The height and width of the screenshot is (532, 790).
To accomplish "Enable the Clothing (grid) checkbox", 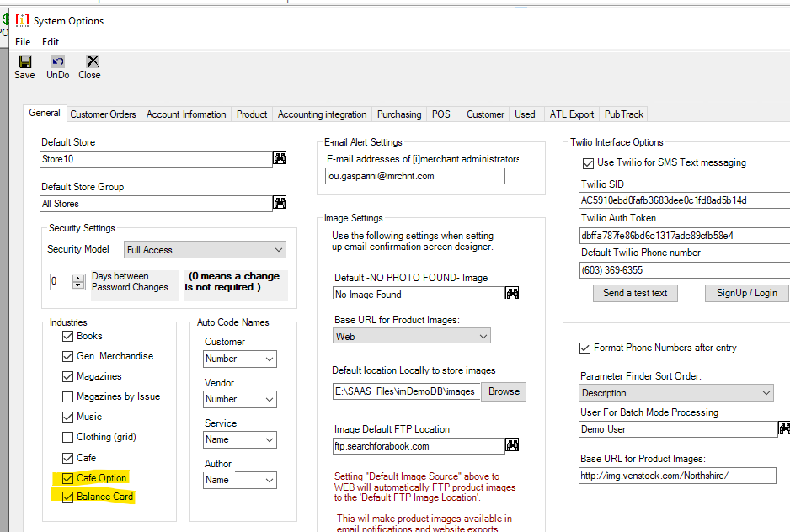I will 67,437.
